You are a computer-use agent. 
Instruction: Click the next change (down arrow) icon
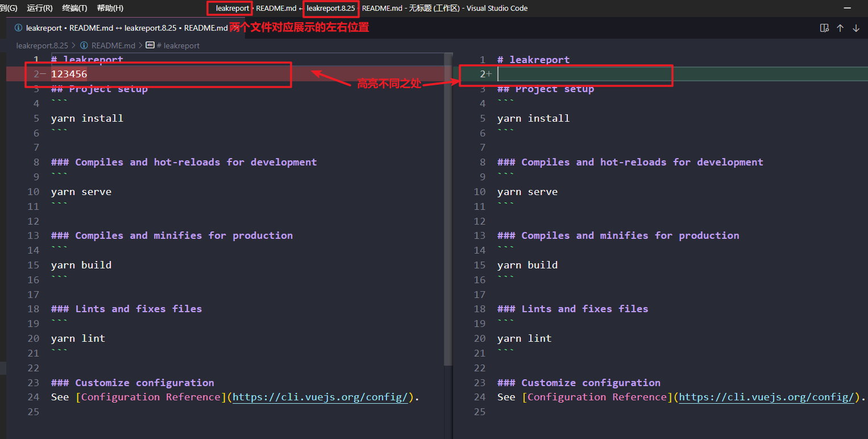coord(856,27)
